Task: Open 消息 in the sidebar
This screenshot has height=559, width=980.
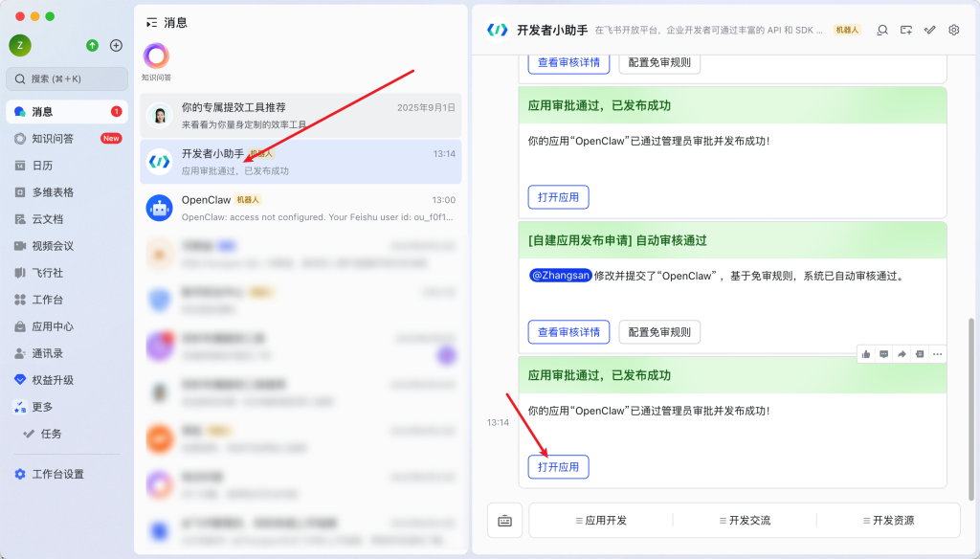Action: pos(67,111)
